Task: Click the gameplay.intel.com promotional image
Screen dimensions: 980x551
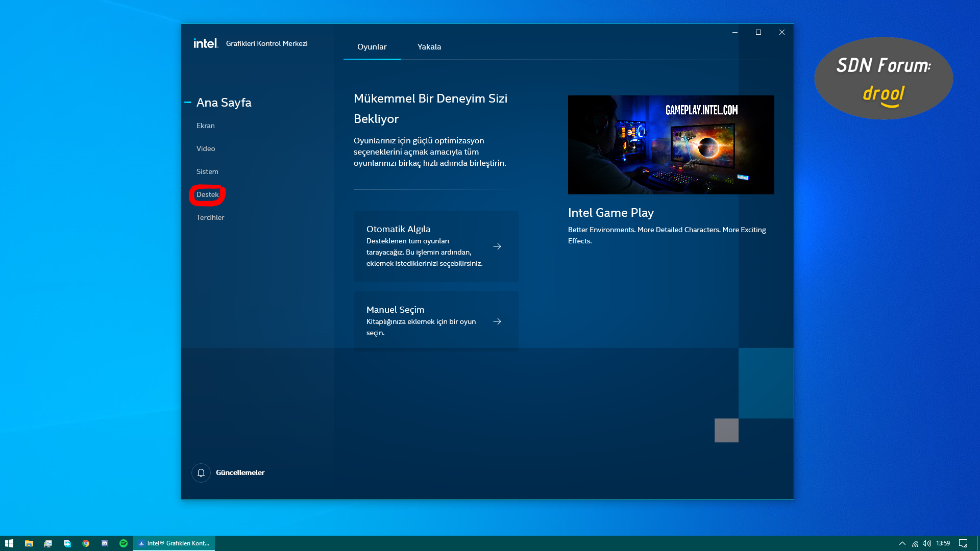Action: [x=671, y=145]
